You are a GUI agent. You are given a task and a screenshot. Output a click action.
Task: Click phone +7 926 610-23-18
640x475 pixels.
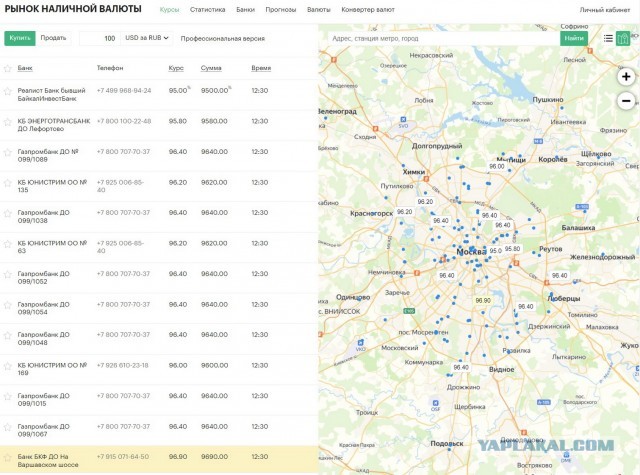pyautogui.click(x=122, y=365)
